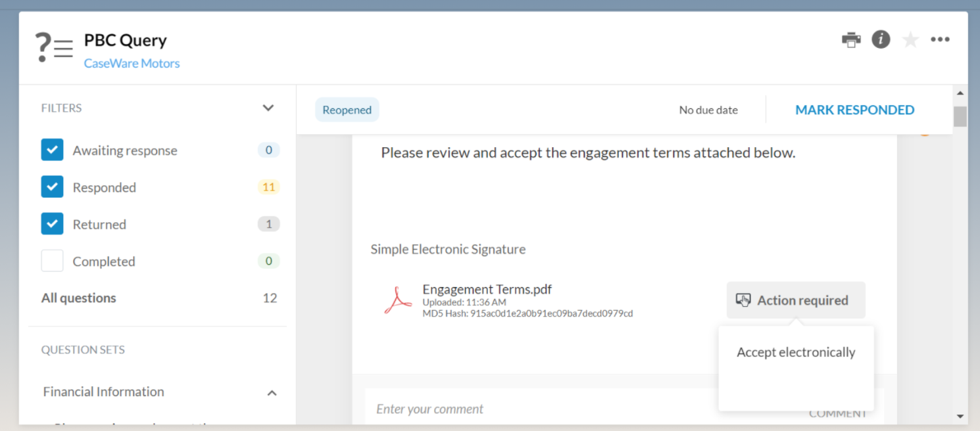This screenshot has width=980, height=431.
Task: Collapse the FILTERS section
Action: tap(268, 107)
